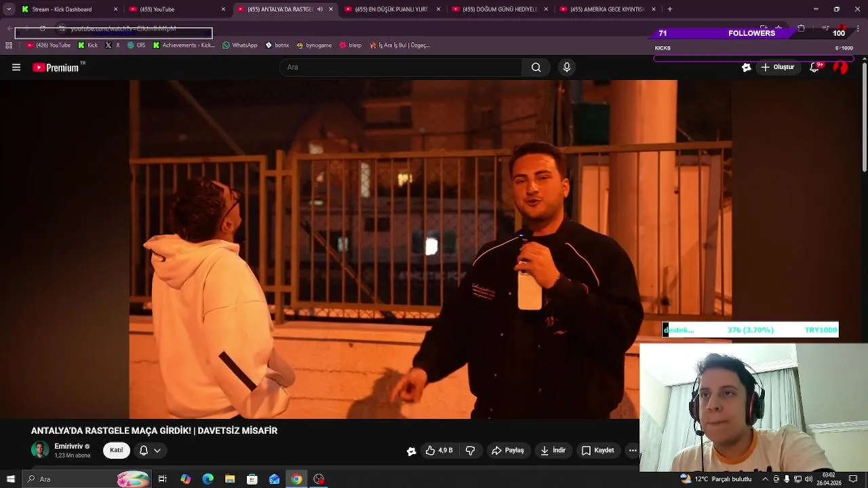
Task: Expand subscription notification bell dropdown
Action: pyautogui.click(x=157, y=451)
